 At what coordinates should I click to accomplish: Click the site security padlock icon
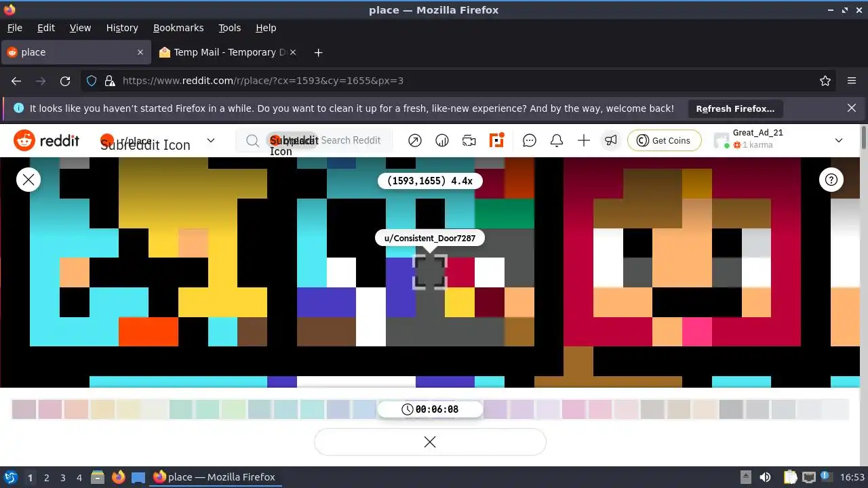[110, 81]
